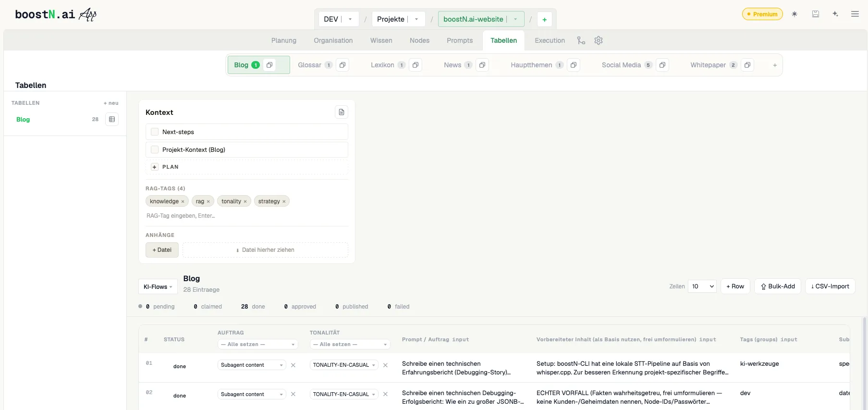Clear Subagent content in row 02
Image resolution: width=868 pixels, height=410 pixels.
(293, 394)
